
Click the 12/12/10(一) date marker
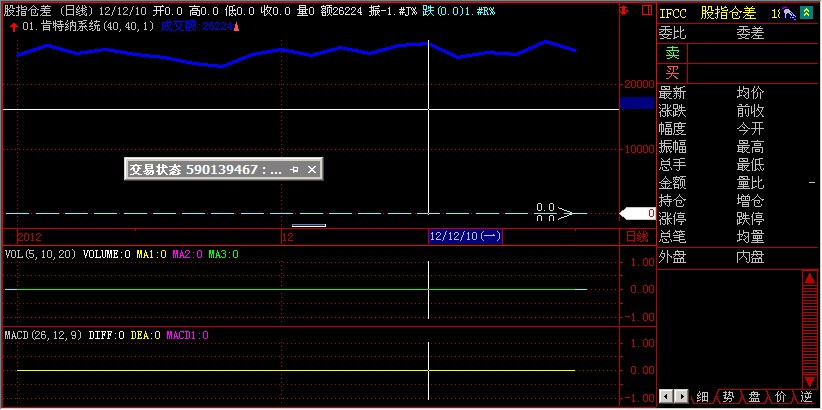click(465, 237)
